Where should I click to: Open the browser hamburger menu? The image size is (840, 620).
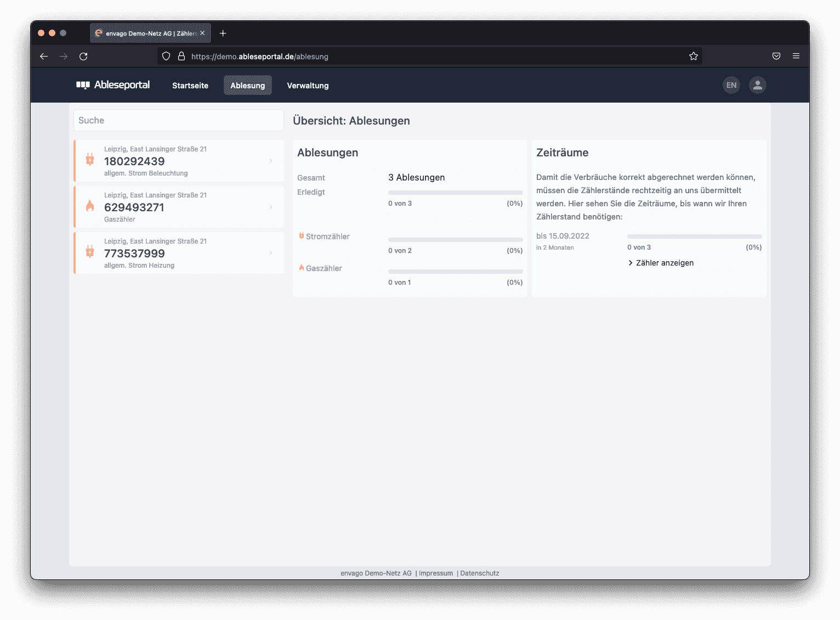click(x=796, y=56)
